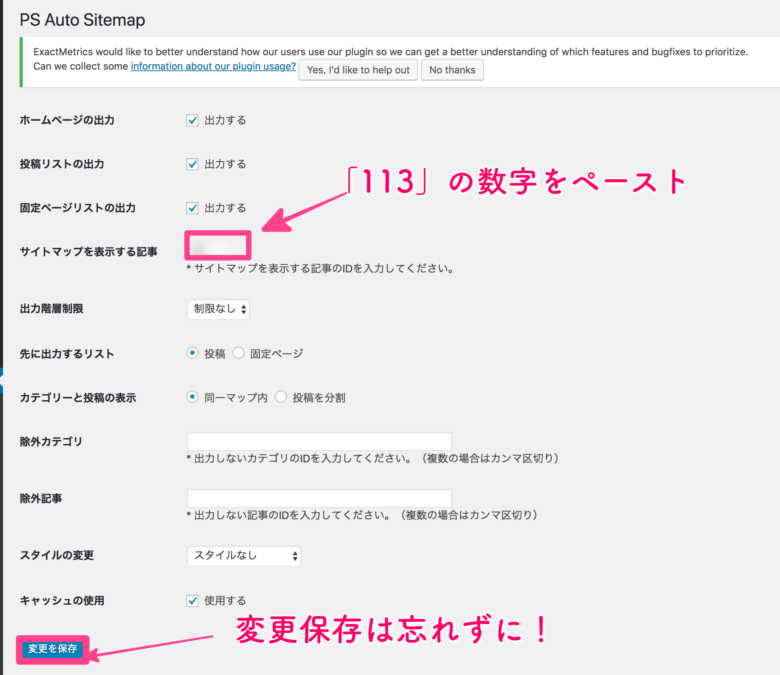
Task: Click the キャッシュの使用 label text
Action: [62, 601]
